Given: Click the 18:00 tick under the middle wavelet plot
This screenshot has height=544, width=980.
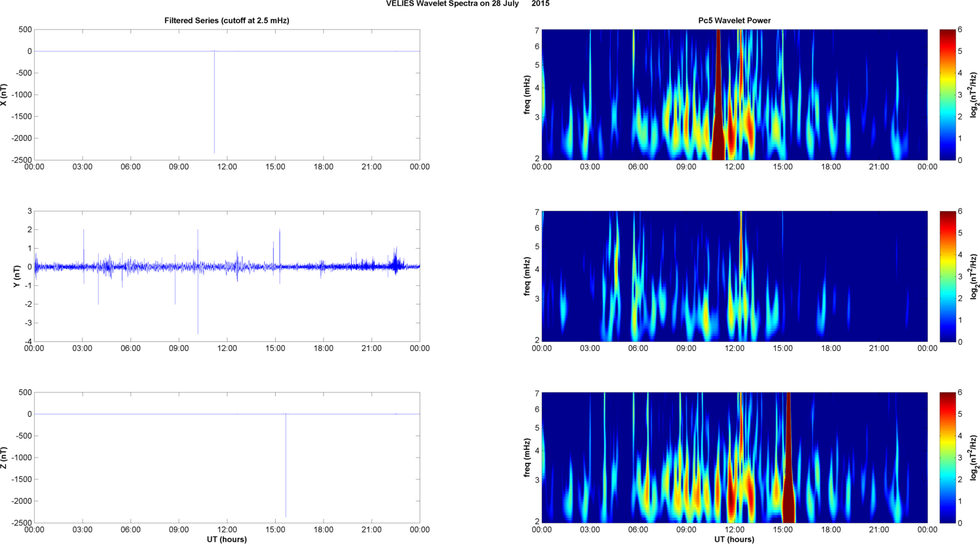Looking at the screenshot, I should [831, 348].
